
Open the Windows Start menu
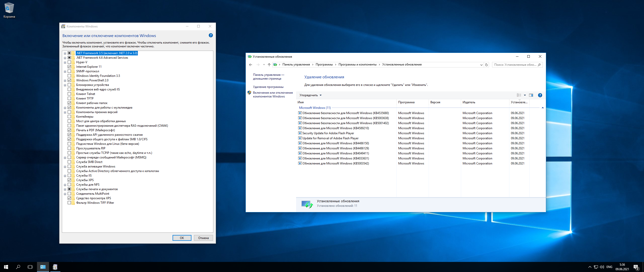click(x=6, y=267)
